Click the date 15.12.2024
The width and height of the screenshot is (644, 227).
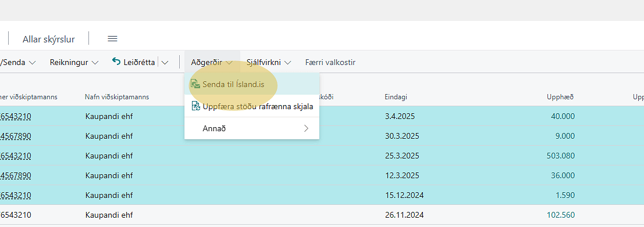pyautogui.click(x=404, y=195)
